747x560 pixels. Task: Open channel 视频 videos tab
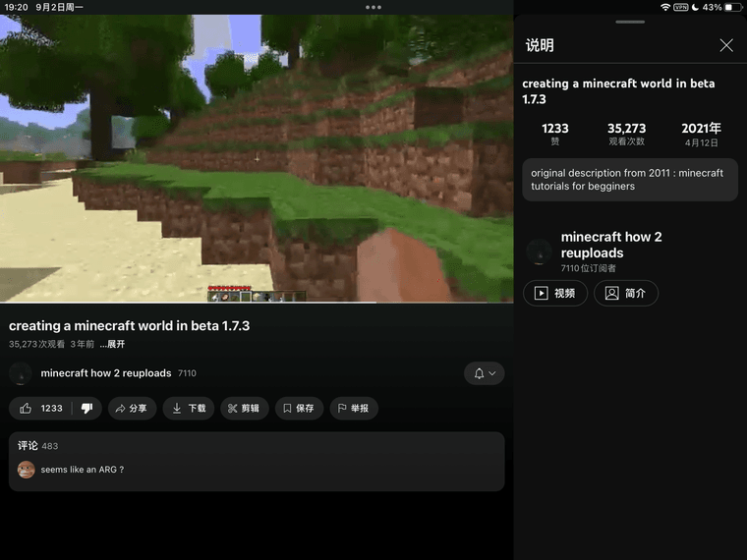tap(555, 293)
